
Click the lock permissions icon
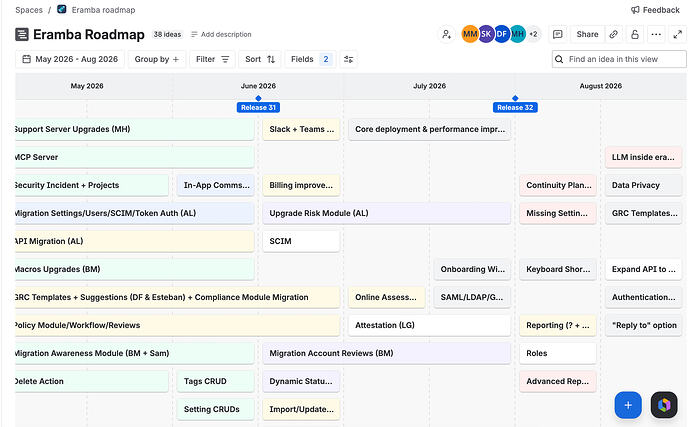coord(635,34)
